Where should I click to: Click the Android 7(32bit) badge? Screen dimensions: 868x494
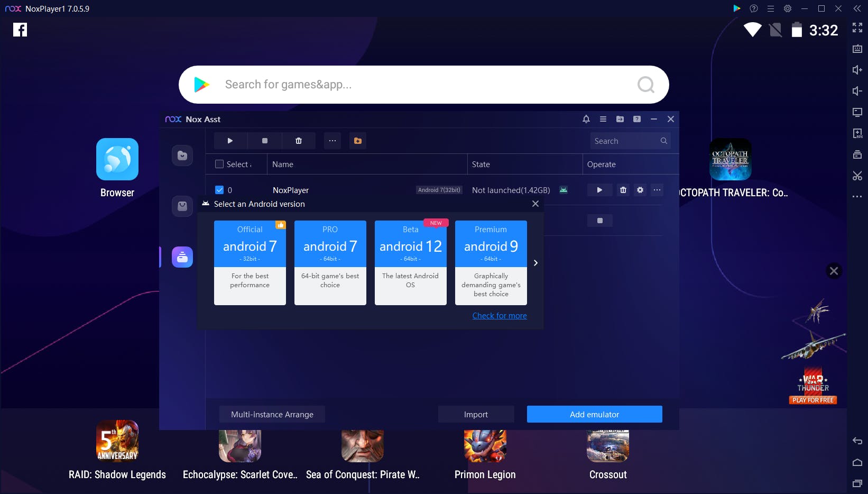[439, 190]
